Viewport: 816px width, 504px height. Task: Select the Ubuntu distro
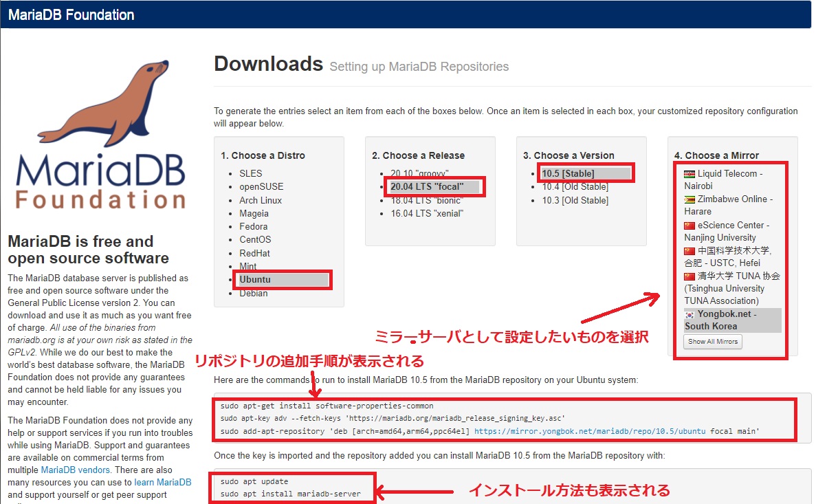tap(284, 280)
